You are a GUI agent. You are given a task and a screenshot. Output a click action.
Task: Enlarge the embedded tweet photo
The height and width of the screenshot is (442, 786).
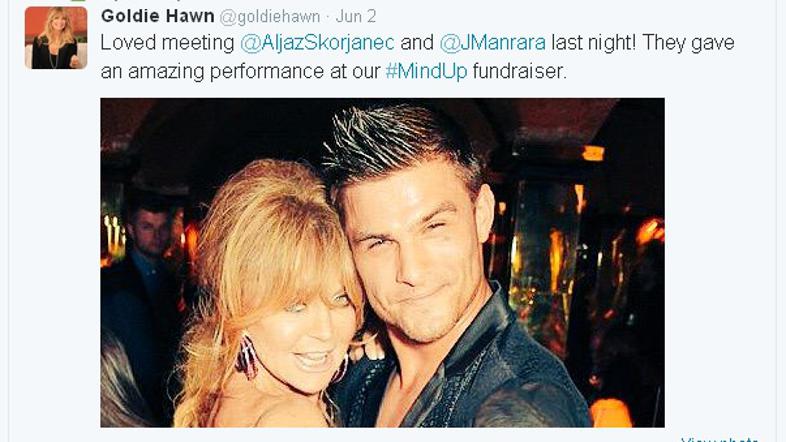pyautogui.click(x=382, y=263)
